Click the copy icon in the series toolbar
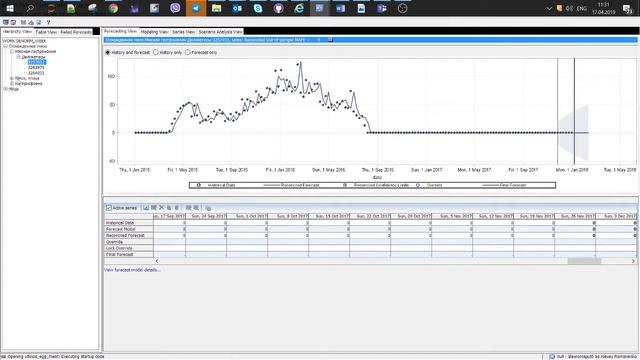 (169, 208)
